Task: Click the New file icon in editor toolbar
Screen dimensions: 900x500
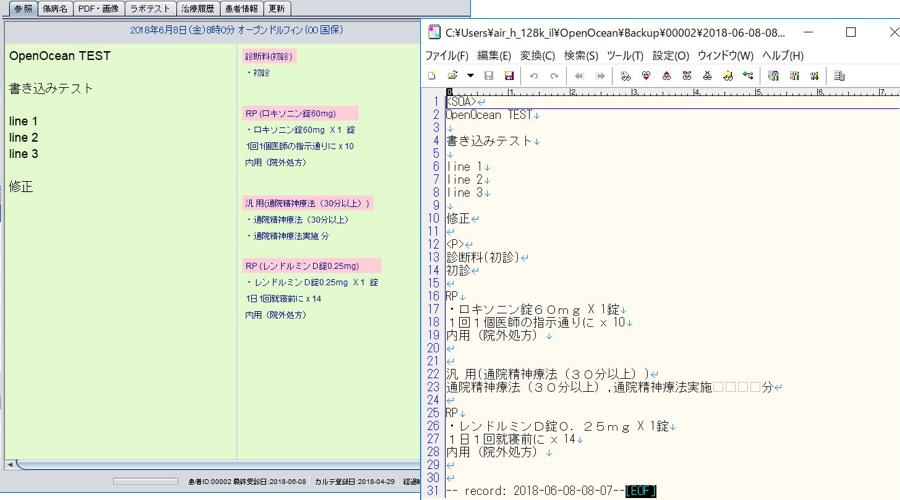Action: [432, 76]
